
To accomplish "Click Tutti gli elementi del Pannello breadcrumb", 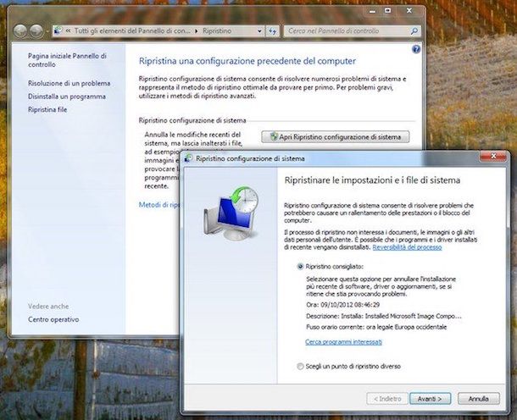I will tap(132, 31).
